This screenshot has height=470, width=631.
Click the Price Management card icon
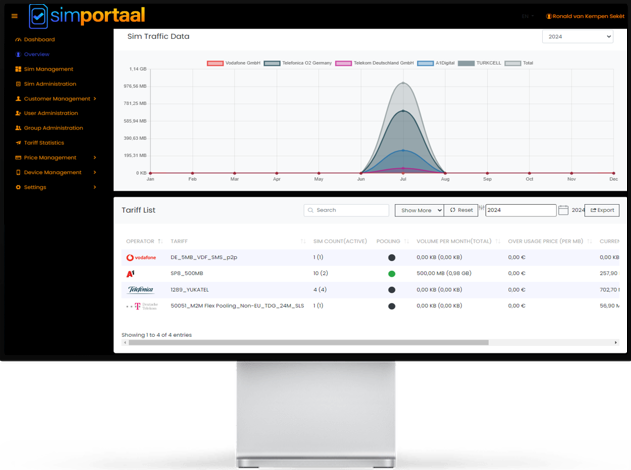click(18, 158)
